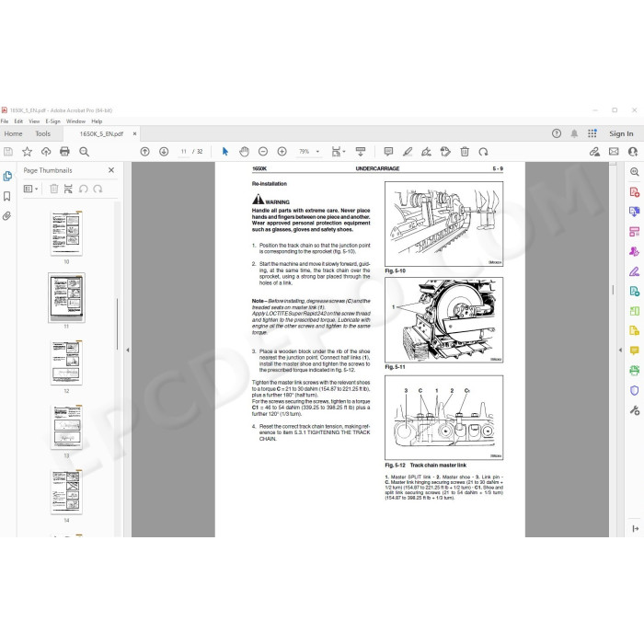Open the Attachments paperclip panel

point(7,216)
